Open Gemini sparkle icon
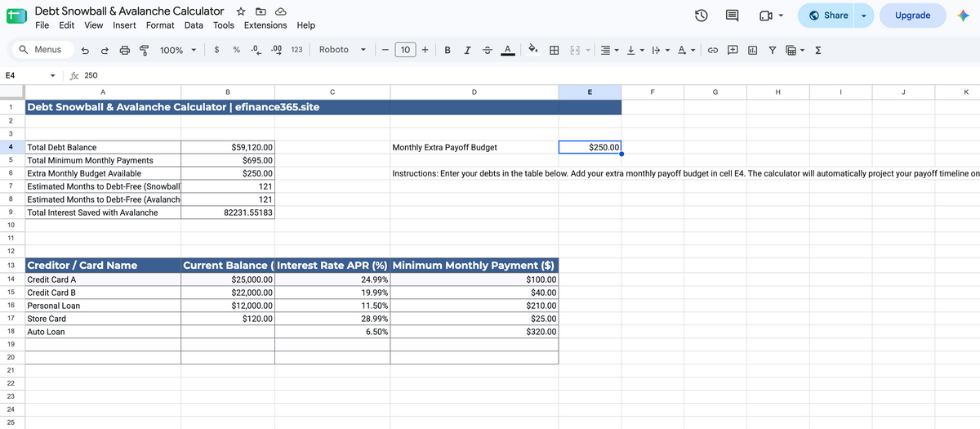This screenshot has height=429, width=980. pyautogui.click(x=963, y=16)
